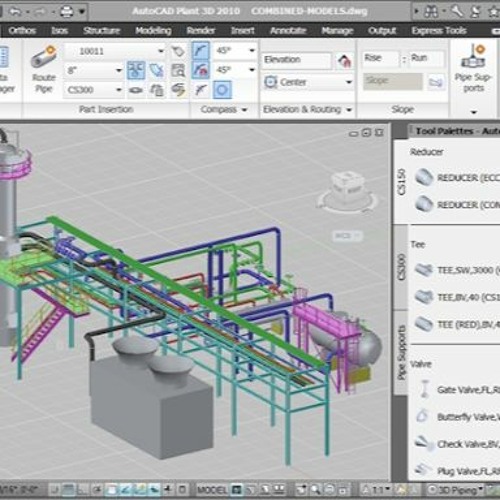
Task: Click into the Elevation input field
Action: [297, 60]
